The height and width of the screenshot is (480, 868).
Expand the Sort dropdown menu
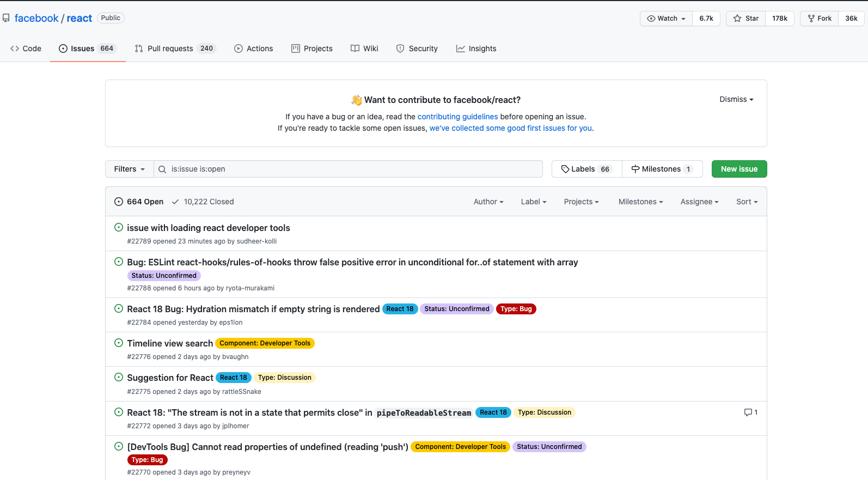tap(747, 202)
